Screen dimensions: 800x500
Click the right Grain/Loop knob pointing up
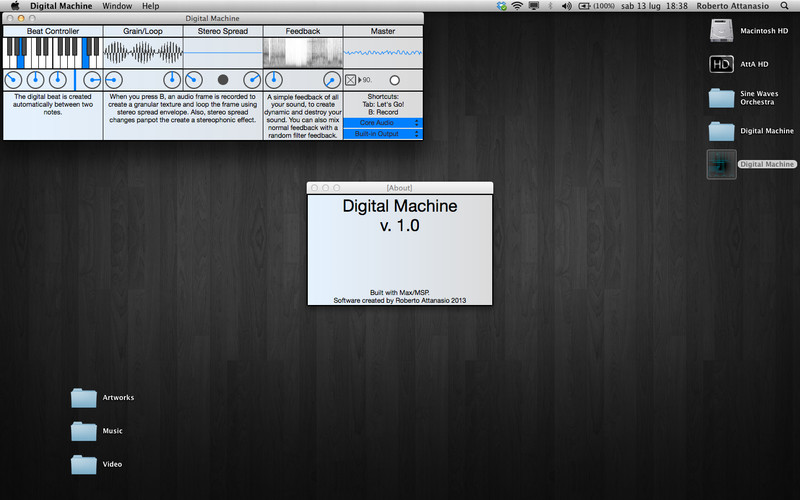[172, 80]
